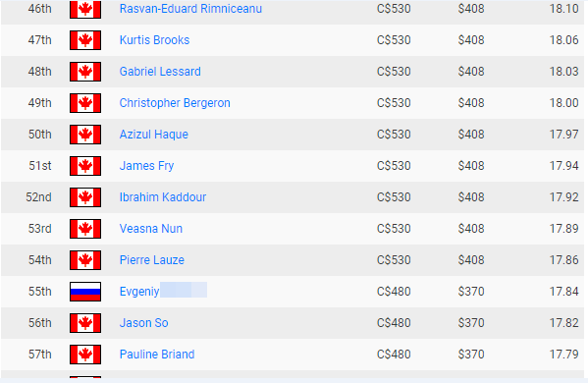This screenshot has width=588, height=383.
Task: Select Pierre Lauze link
Action: (151, 260)
